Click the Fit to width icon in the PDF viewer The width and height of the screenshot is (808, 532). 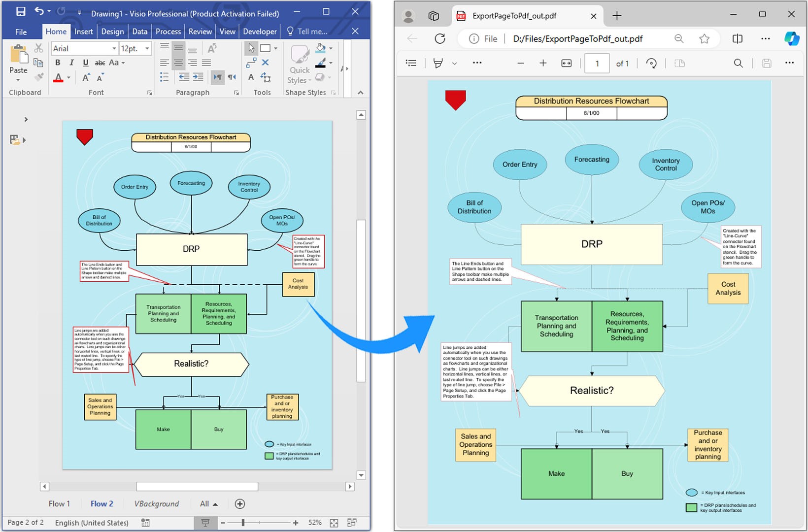567,63
